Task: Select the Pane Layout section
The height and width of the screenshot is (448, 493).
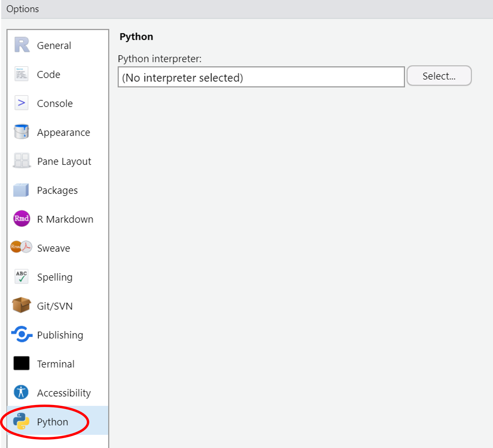Action: click(x=58, y=161)
